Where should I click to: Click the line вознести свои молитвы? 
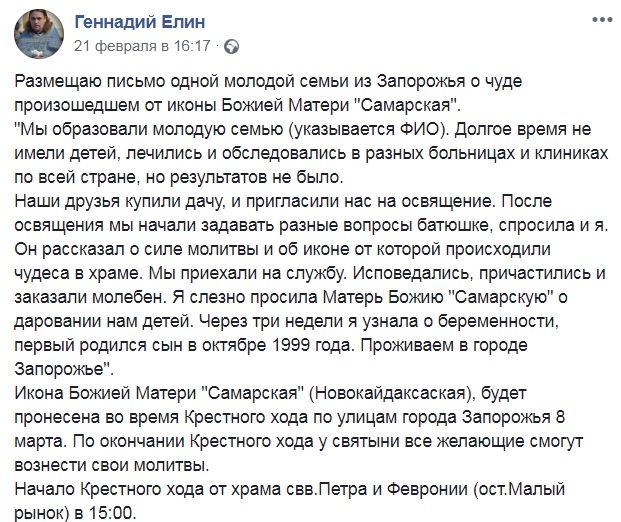point(112,465)
